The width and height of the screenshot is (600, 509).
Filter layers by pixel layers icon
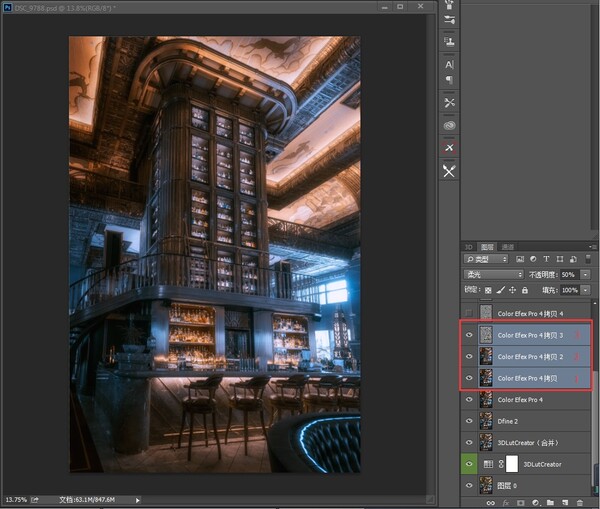point(520,259)
